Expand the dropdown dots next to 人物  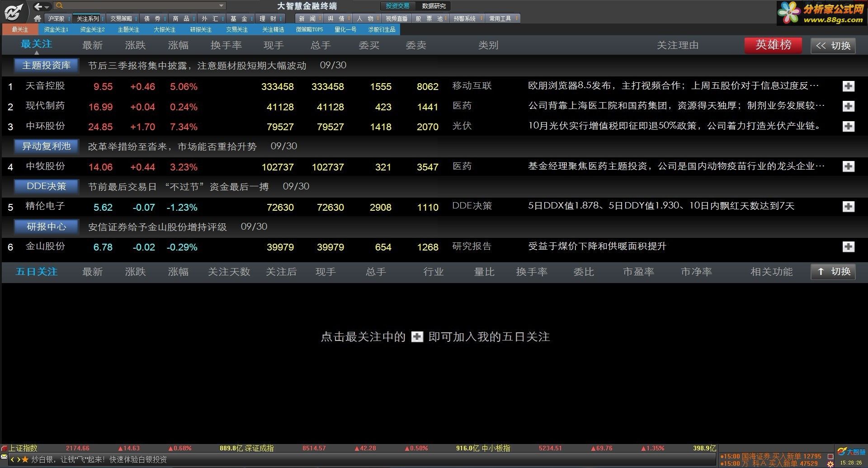[378, 19]
